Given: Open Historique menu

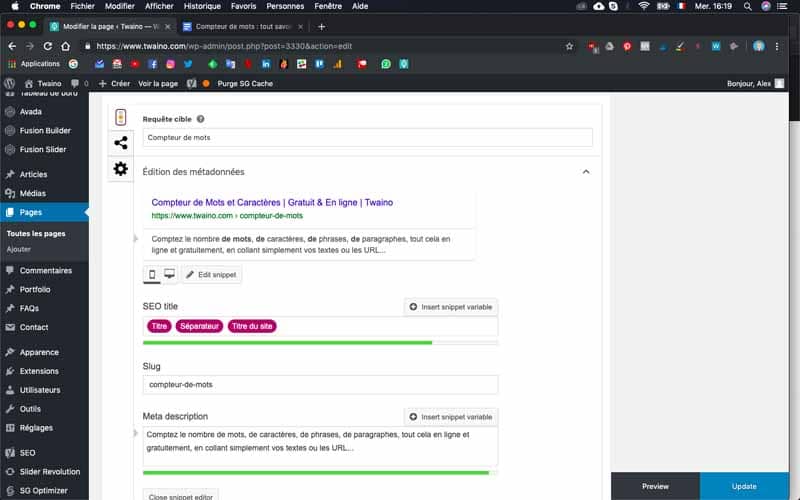Looking at the screenshot, I should (202, 6).
